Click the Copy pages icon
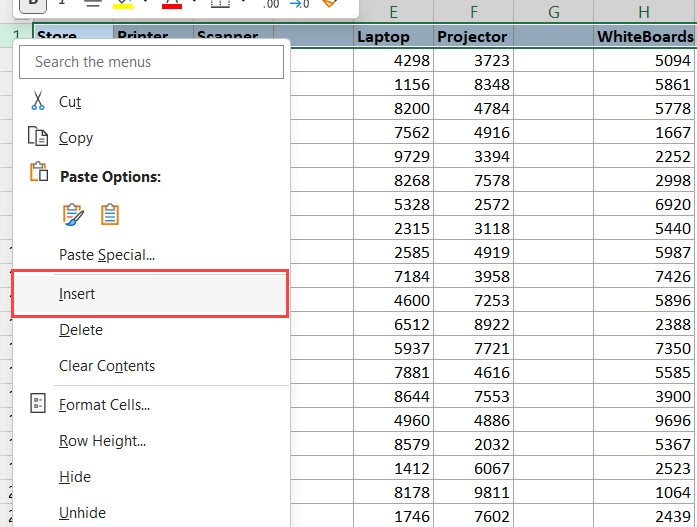This screenshot has height=527, width=697. (37, 136)
